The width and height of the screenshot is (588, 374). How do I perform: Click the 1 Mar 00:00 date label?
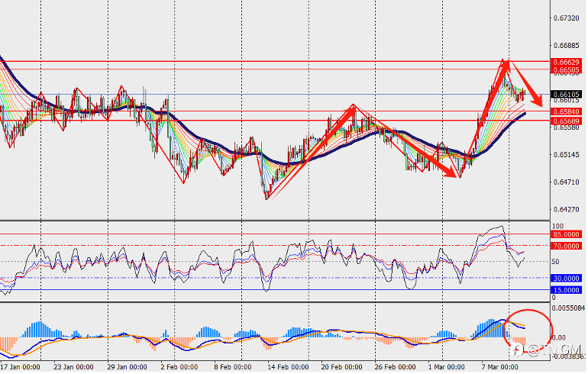(x=447, y=367)
